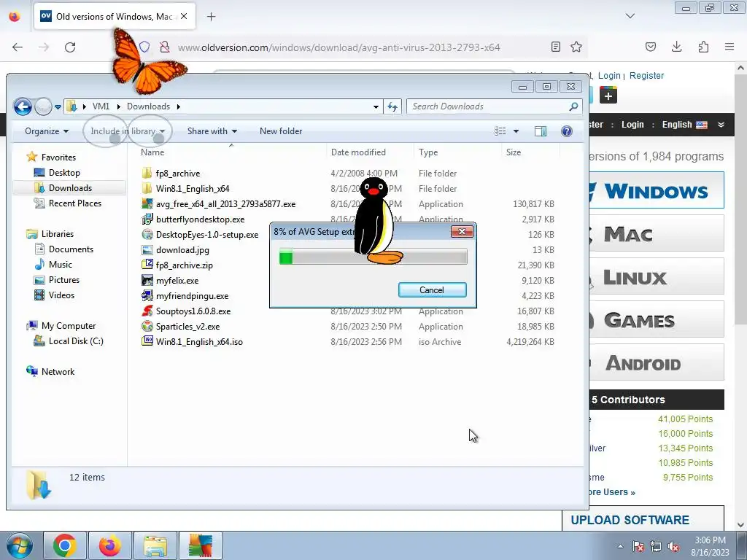Open Chrome from the taskbar

65,545
